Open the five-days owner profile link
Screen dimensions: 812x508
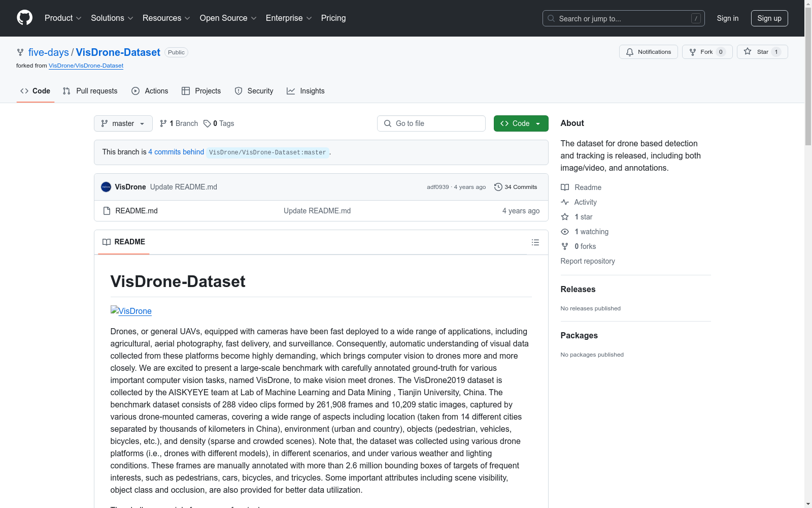49,52
